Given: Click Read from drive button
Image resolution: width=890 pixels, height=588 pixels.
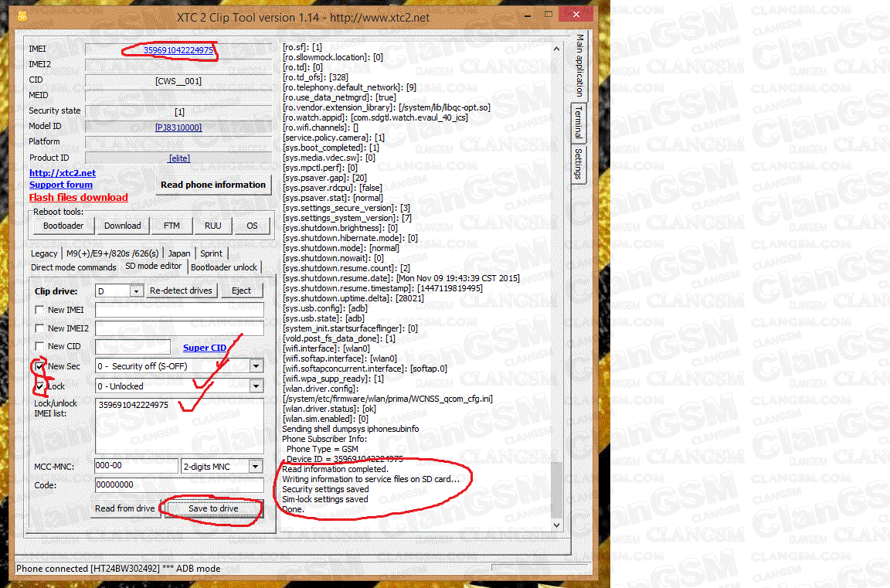Looking at the screenshot, I should click(x=125, y=508).
